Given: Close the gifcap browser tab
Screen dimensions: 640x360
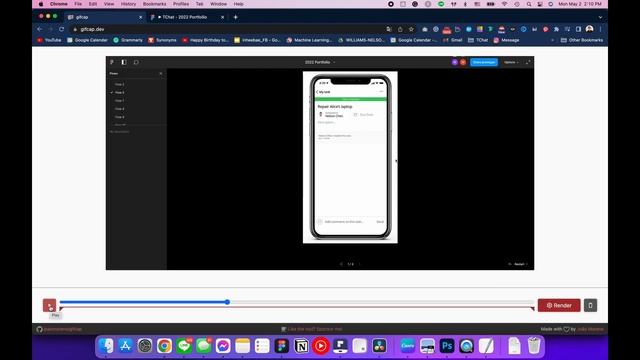Looking at the screenshot, I should tap(140, 17).
